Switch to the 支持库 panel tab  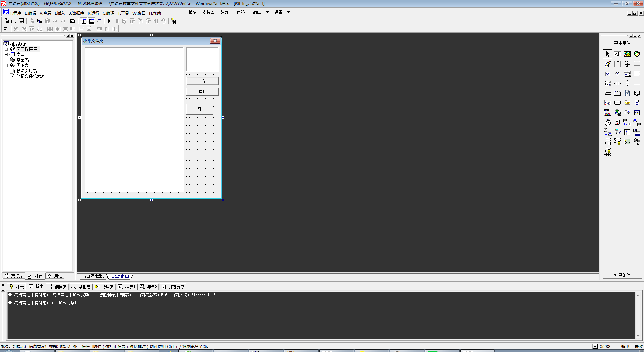[14, 276]
